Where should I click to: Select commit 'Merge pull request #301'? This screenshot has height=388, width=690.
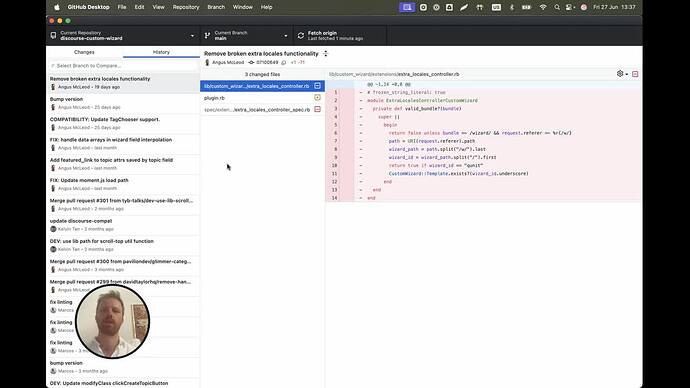pyautogui.click(x=123, y=204)
